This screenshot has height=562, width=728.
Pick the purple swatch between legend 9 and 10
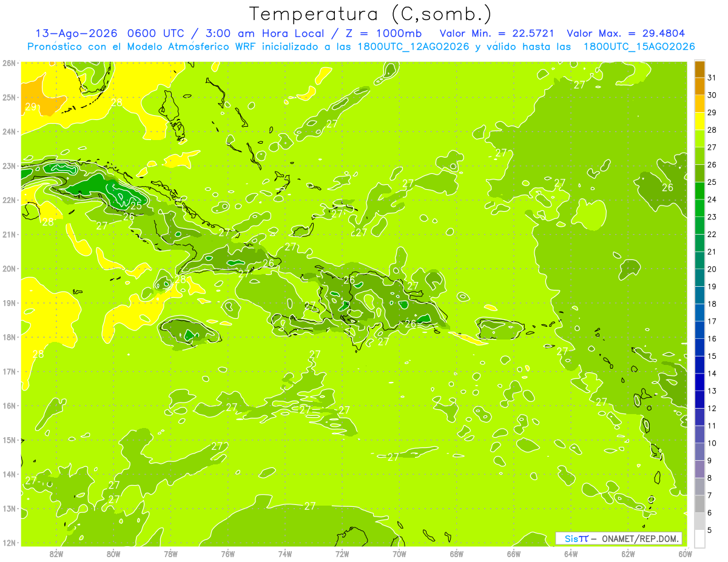pos(699,452)
